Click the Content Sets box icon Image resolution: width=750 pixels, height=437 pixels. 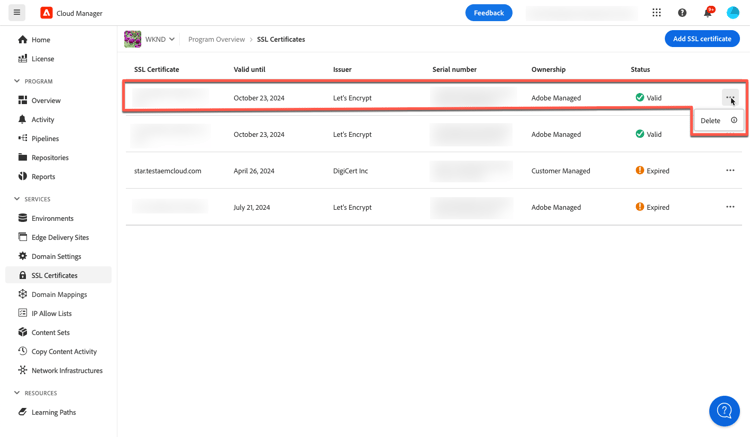(x=22, y=332)
